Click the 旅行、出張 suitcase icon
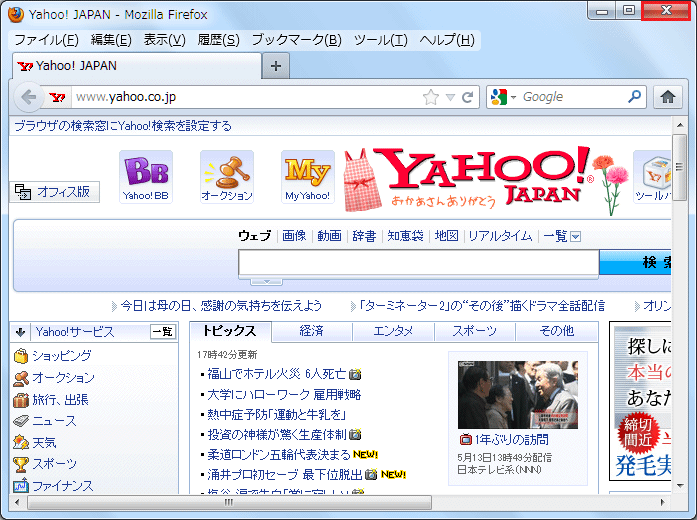 21,400
